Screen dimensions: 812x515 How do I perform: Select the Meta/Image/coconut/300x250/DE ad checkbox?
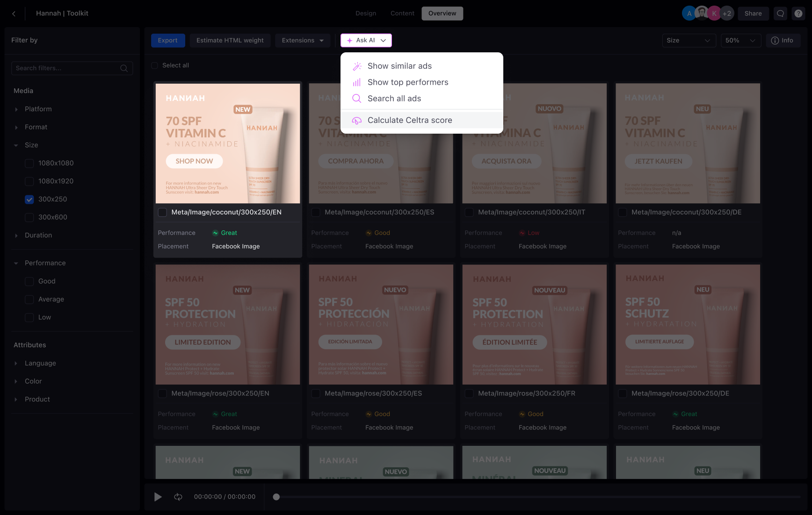(x=623, y=213)
